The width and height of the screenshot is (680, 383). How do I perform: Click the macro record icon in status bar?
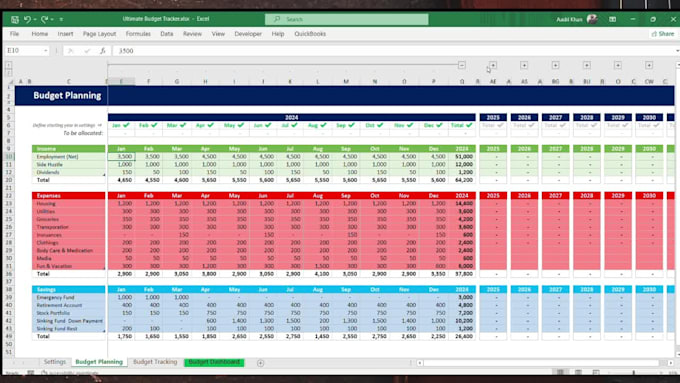30,373
